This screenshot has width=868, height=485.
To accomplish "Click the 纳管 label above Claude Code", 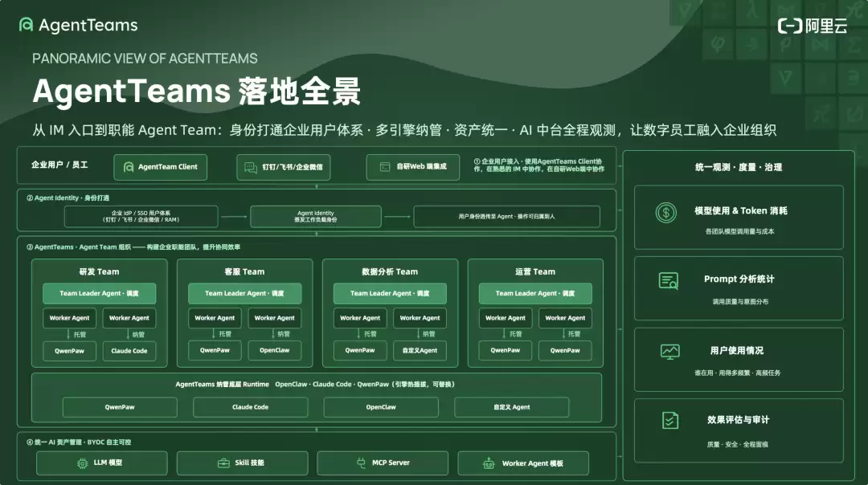I will [138, 335].
